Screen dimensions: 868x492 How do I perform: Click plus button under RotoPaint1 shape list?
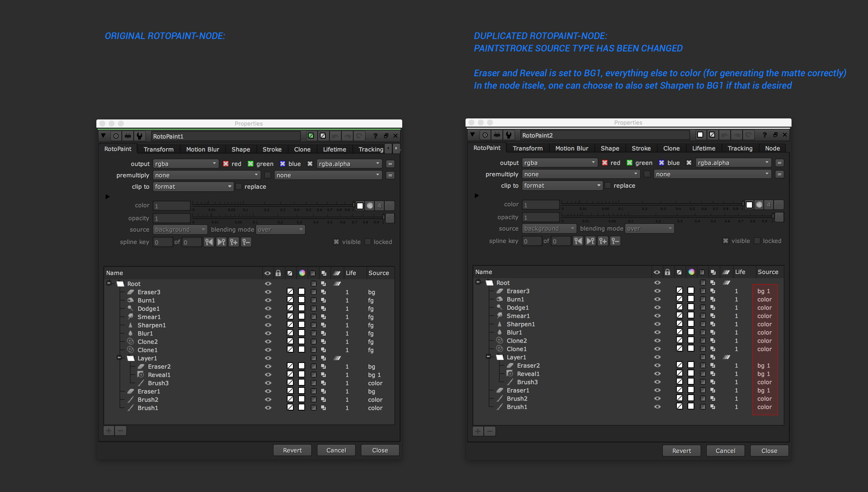[109, 430]
